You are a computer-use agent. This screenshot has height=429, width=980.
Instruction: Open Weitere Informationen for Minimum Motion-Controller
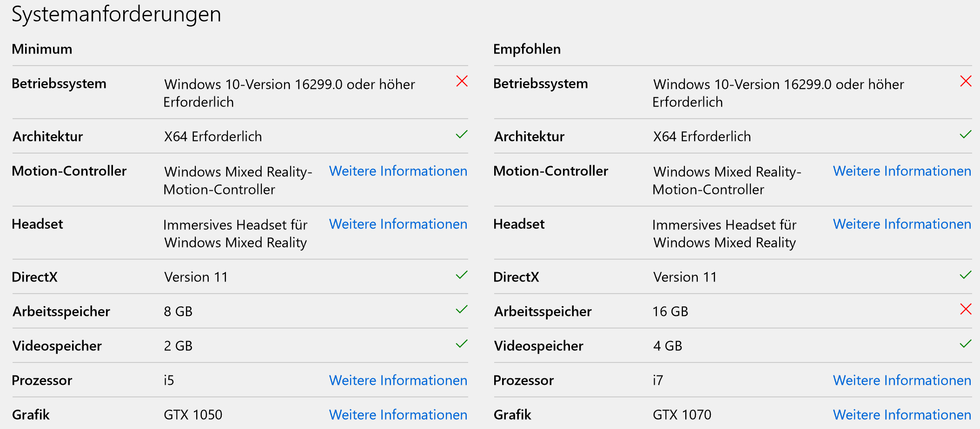pos(398,171)
